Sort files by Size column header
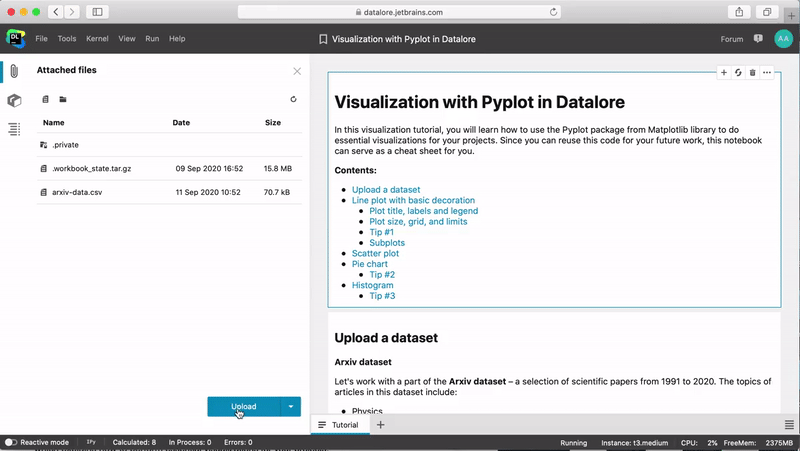800x451 pixels. pyautogui.click(x=273, y=123)
